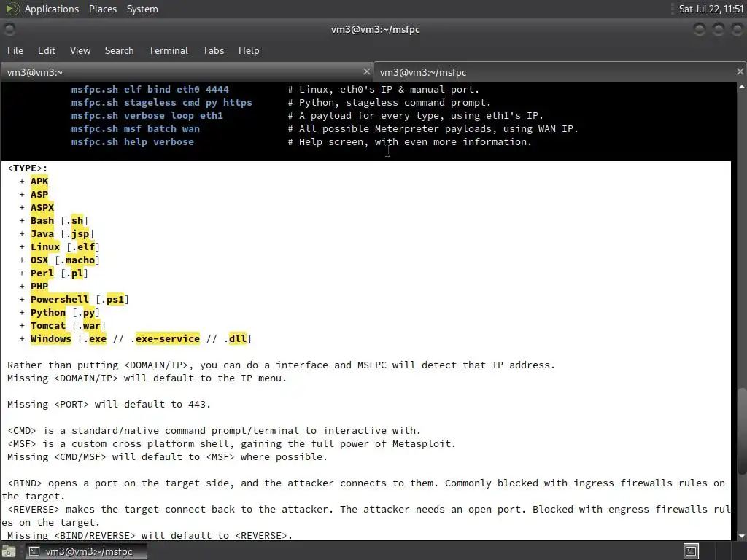747x560 pixels.
Task: Click 'msfpc.sh verbose loop eth1' example
Action: click(147, 116)
